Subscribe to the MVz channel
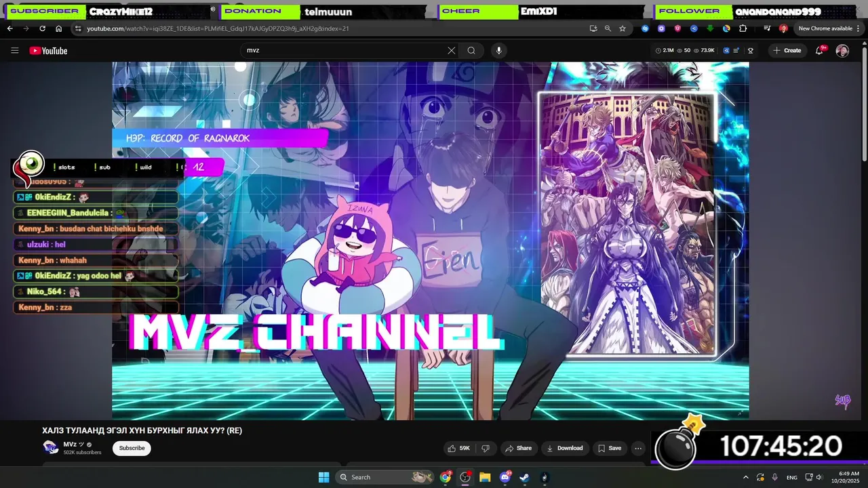Viewport: 868px width, 488px height. pos(132,448)
